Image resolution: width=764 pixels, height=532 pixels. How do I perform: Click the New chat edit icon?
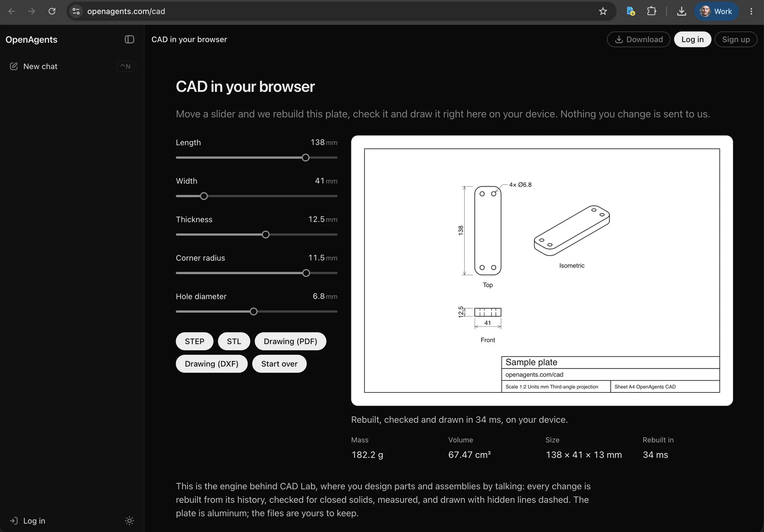[x=14, y=66]
